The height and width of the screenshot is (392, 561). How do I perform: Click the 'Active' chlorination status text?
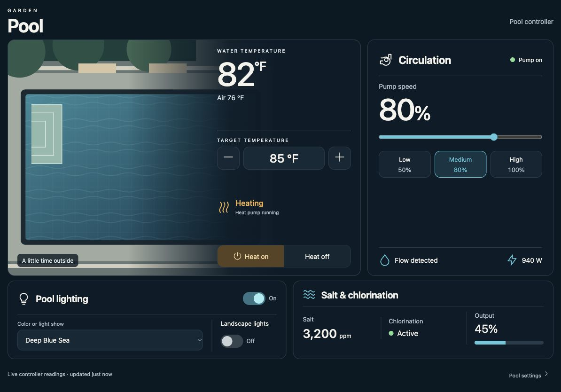(407, 333)
